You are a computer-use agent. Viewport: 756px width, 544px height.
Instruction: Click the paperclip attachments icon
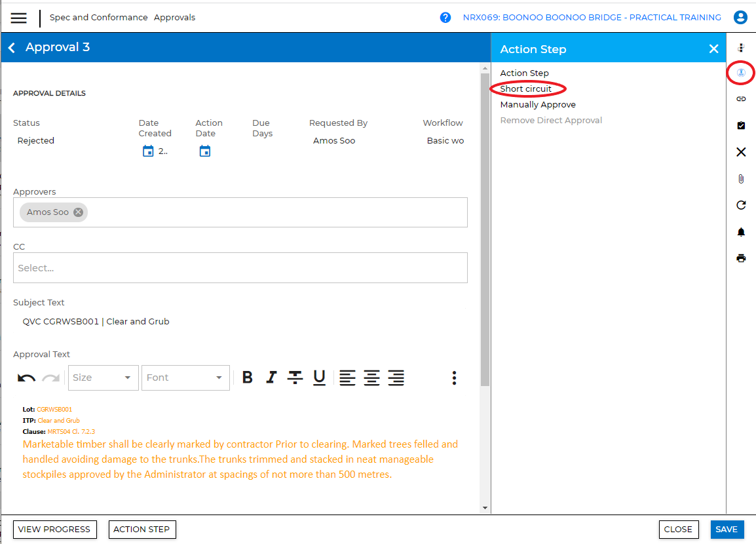pyautogui.click(x=741, y=179)
